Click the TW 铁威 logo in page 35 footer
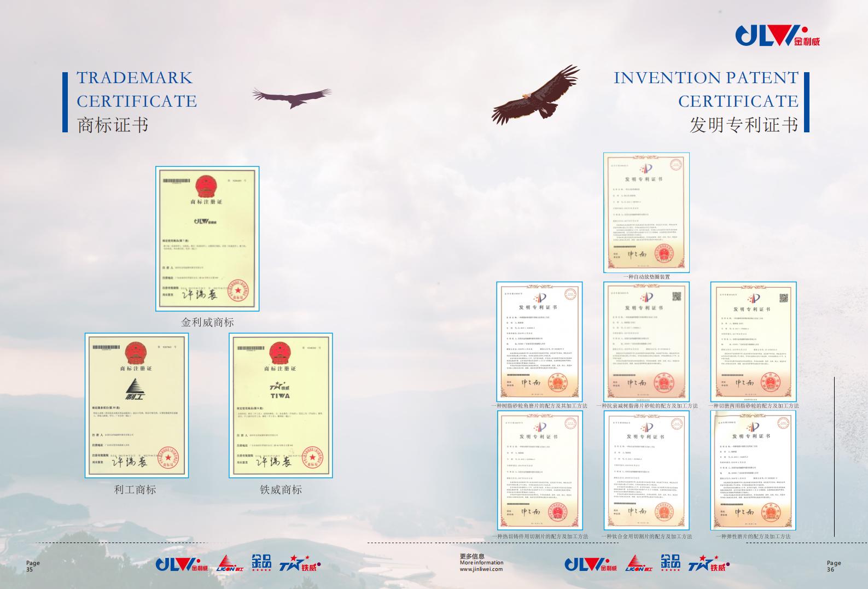Screen dimensions: 868x589 click(299, 564)
